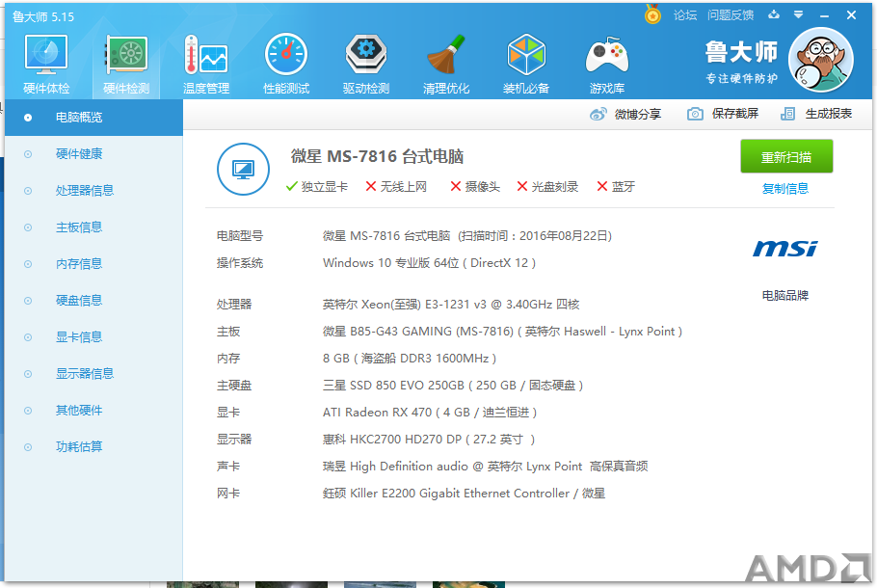This screenshot has height=588, width=877.
Task: Select 内存信息 in sidebar
Action: tap(94, 264)
